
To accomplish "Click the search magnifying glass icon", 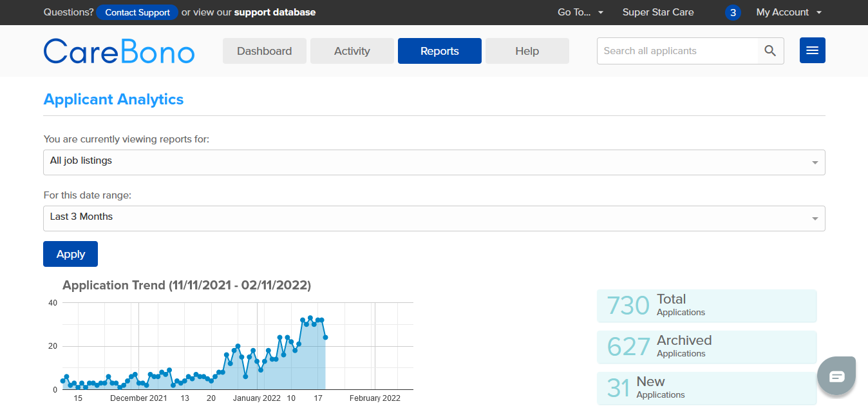I will [x=770, y=50].
